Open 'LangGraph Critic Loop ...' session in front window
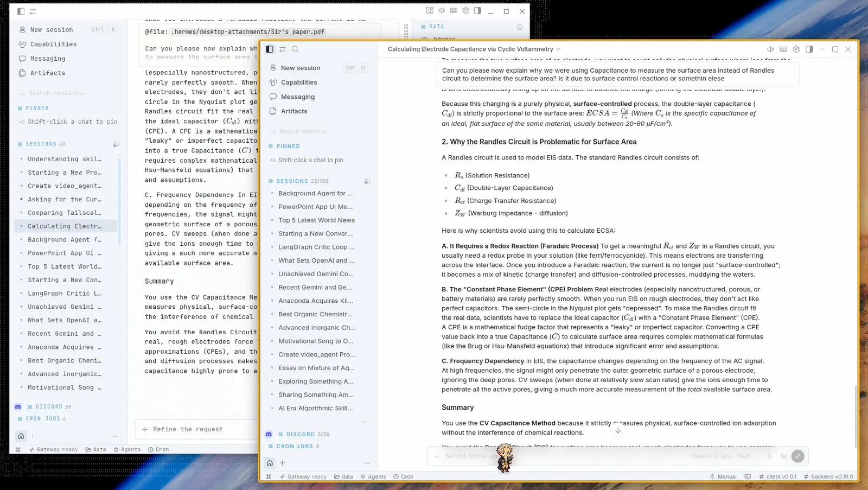 pos(316,247)
